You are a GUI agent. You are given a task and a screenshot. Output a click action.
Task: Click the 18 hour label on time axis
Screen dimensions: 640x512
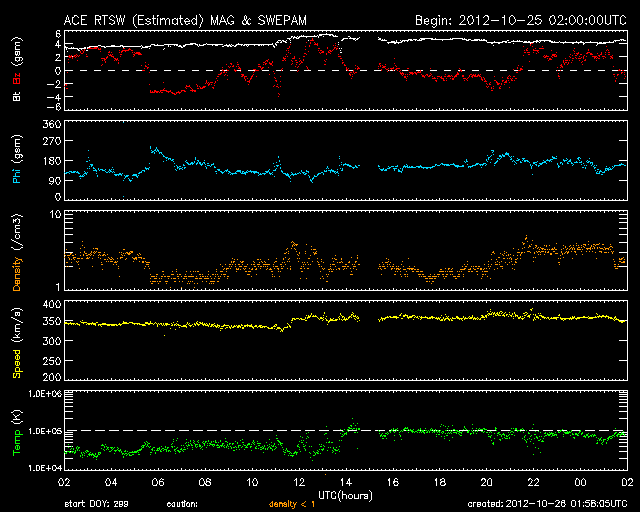pos(440,482)
